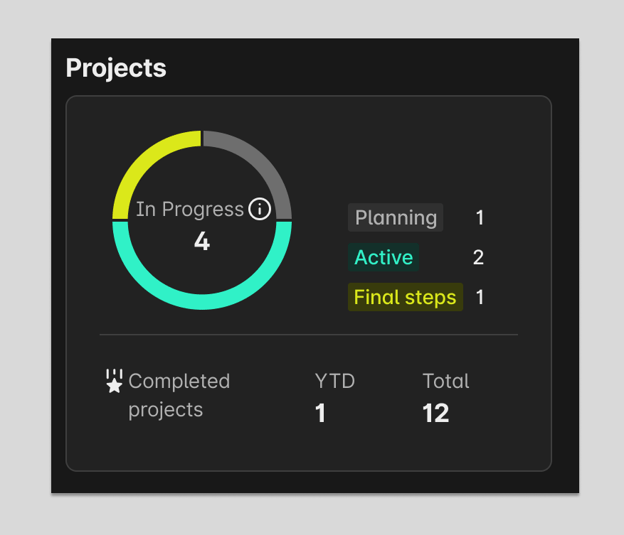Click the Total completed value 12

(436, 413)
